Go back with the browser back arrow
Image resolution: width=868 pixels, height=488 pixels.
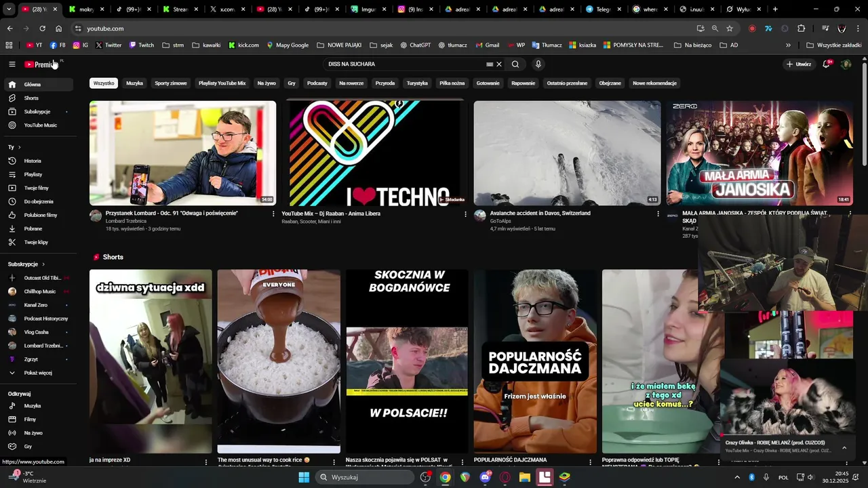click(x=9, y=28)
